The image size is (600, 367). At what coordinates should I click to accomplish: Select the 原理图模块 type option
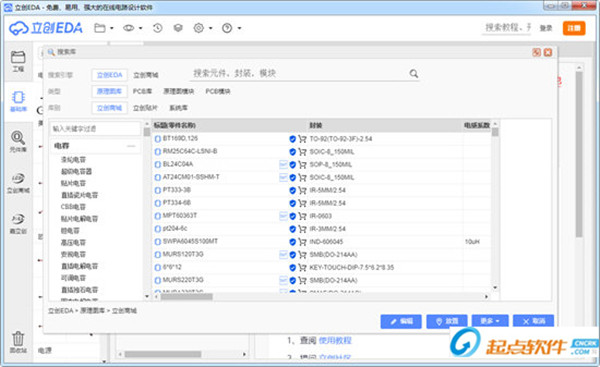(x=179, y=91)
